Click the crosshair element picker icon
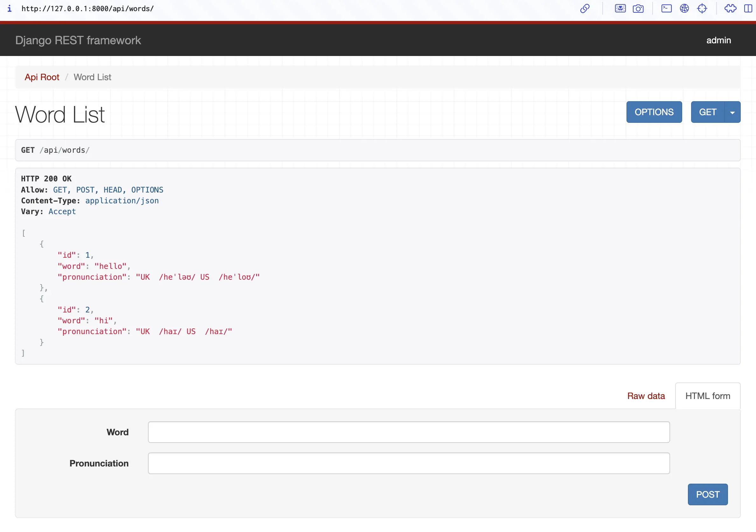Image resolution: width=756 pixels, height=532 pixels. [702, 9]
